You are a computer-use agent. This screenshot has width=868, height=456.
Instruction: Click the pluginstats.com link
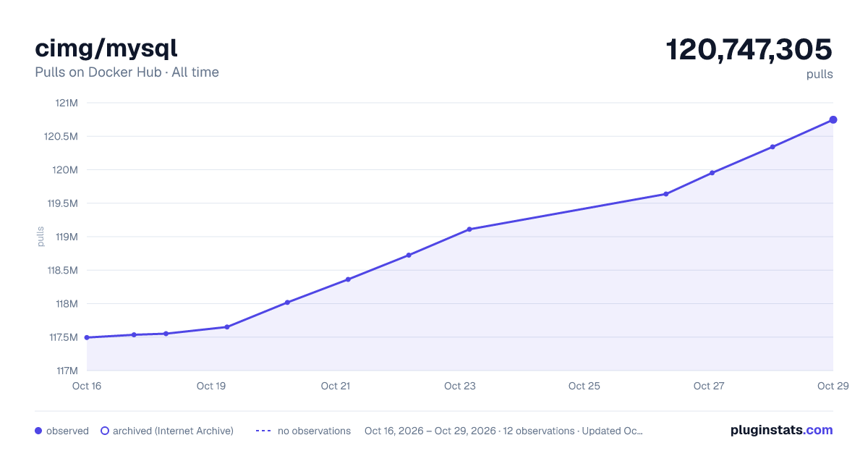point(781,430)
